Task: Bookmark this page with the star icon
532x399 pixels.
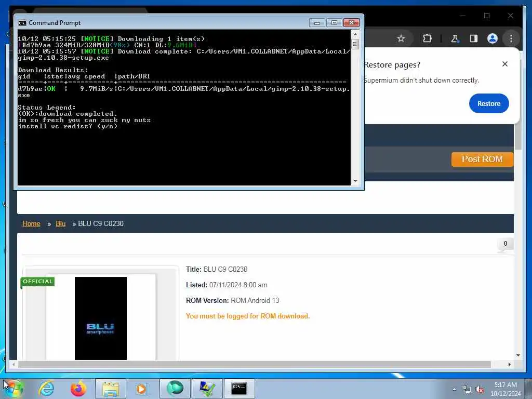Action: pyautogui.click(x=401, y=38)
